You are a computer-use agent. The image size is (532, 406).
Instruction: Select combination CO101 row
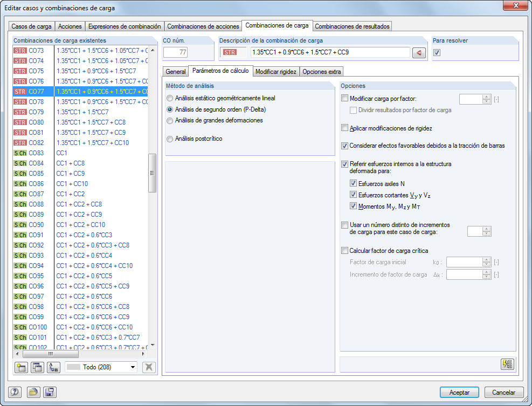click(x=80, y=337)
